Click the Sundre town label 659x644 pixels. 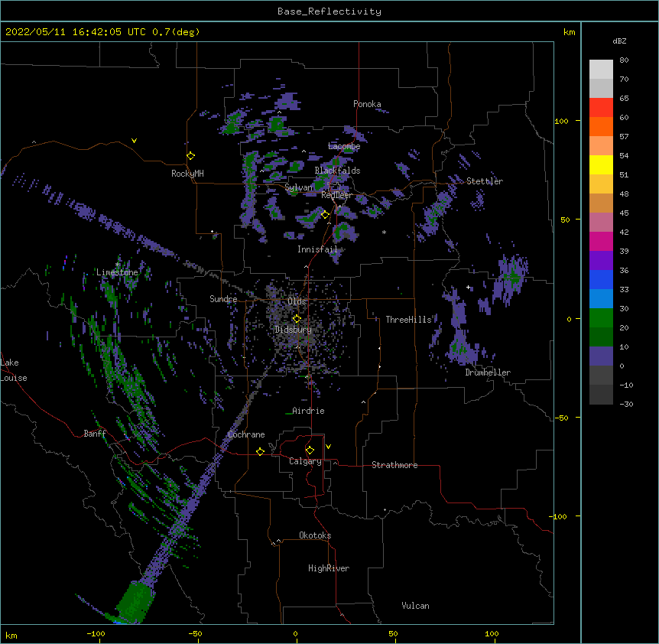[x=223, y=299]
